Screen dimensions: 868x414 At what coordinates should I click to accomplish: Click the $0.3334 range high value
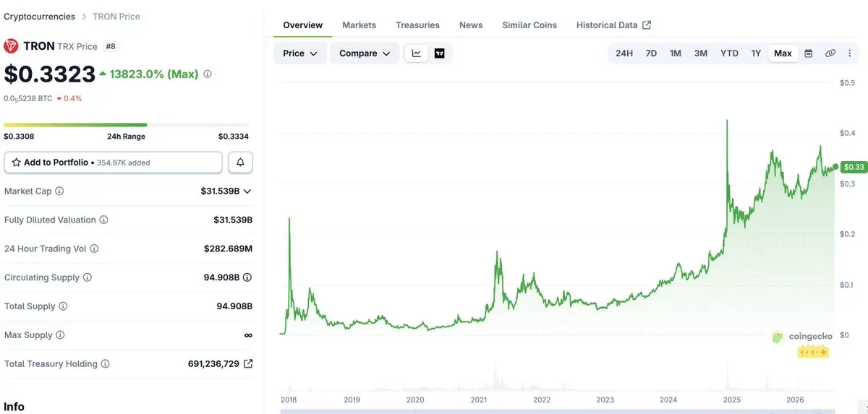[x=234, y=137]
